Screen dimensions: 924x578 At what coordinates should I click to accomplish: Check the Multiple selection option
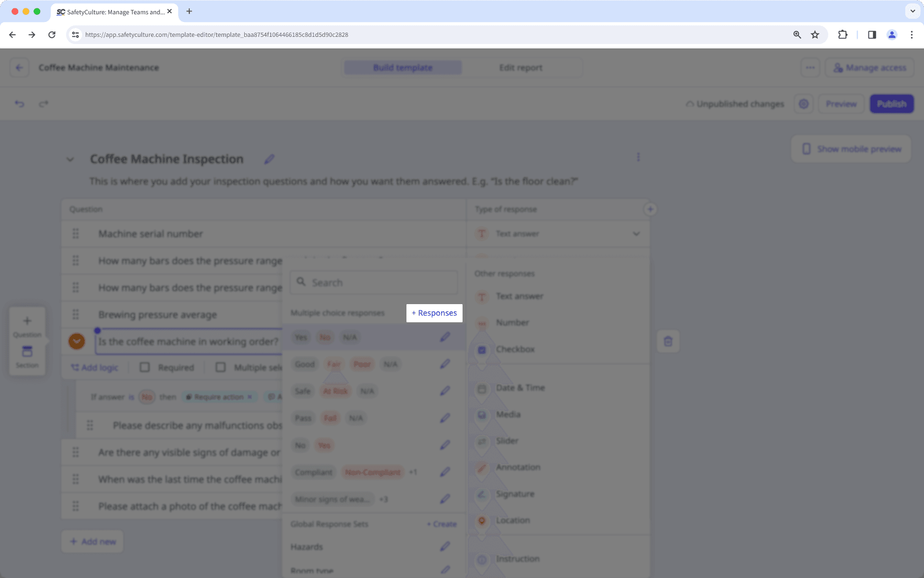click(221, 367)
